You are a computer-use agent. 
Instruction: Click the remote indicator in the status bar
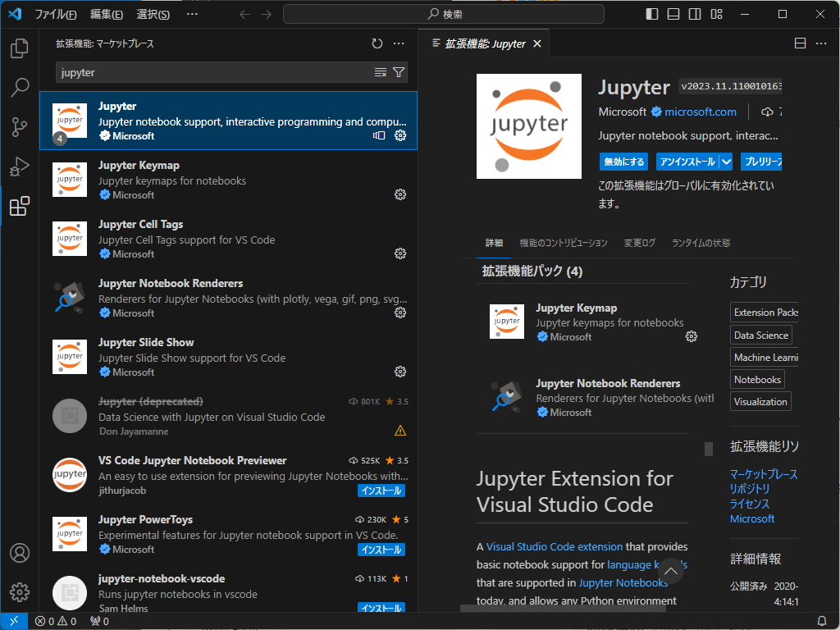tap(12, 620)
